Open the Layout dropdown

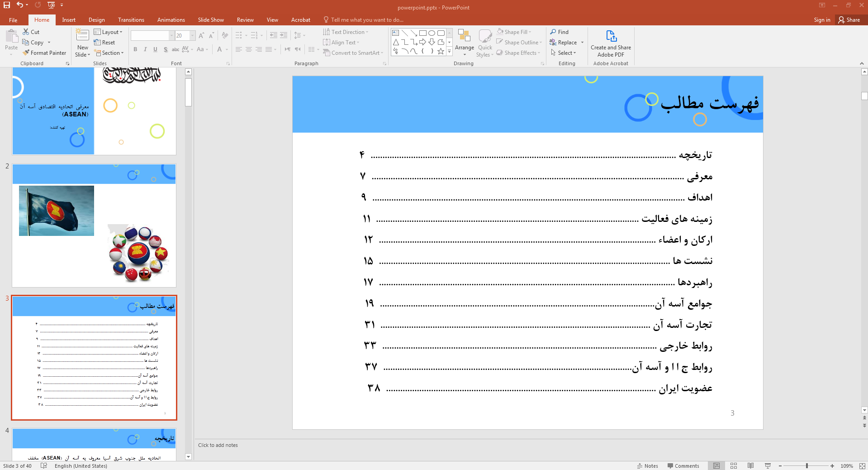click(108, 32)
